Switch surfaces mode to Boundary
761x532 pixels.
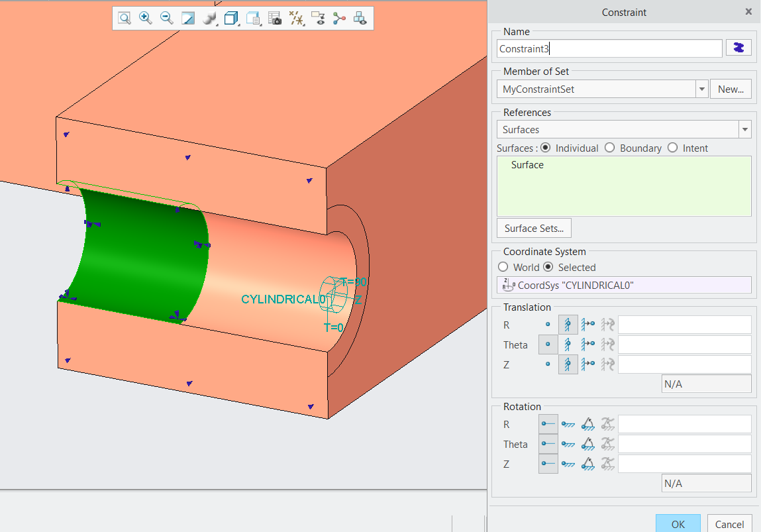tap(609, 148)
